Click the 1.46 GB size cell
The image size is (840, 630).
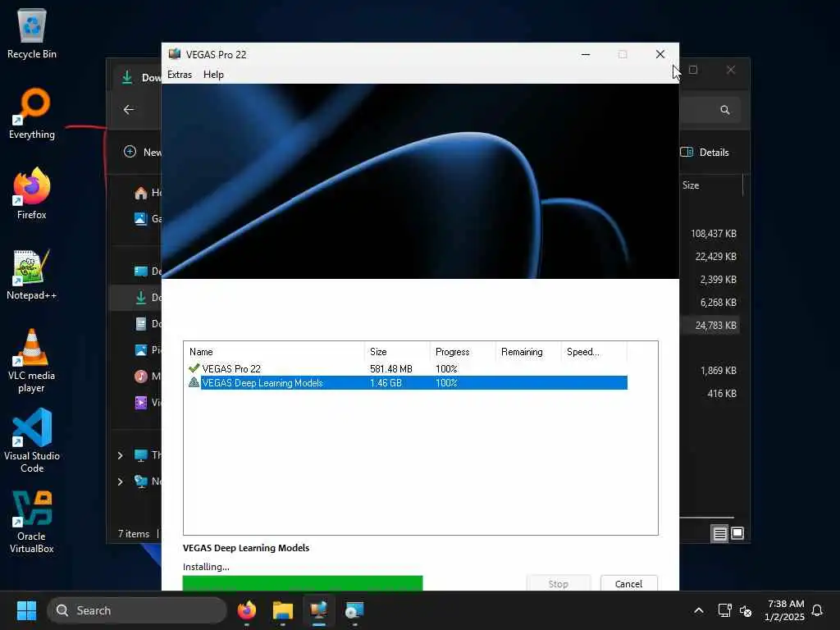386,382
